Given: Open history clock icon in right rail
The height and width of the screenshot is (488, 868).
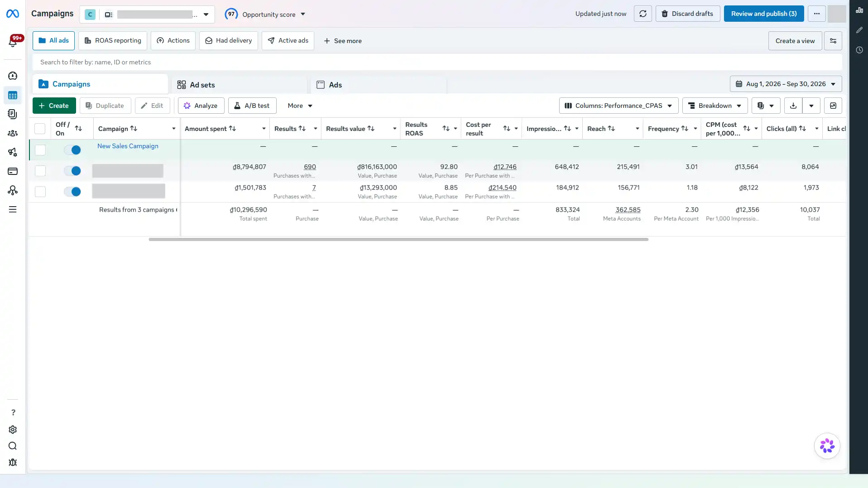Looking at the screenshot, I should (x=859, y=50).
